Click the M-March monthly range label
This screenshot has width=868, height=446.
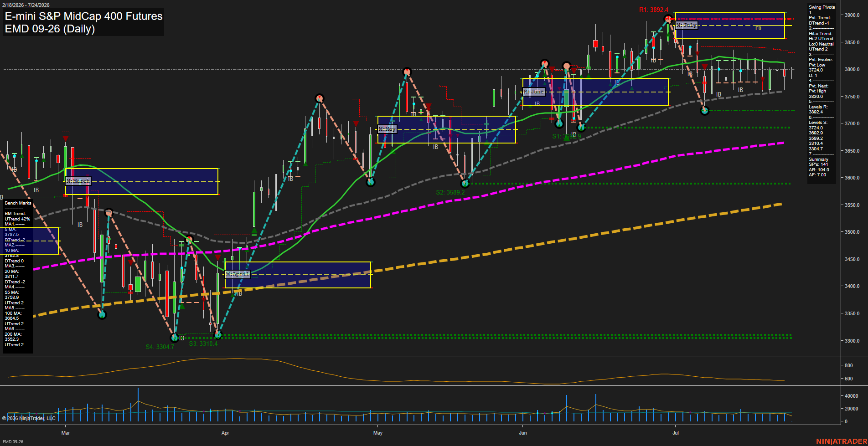point(78,181)
